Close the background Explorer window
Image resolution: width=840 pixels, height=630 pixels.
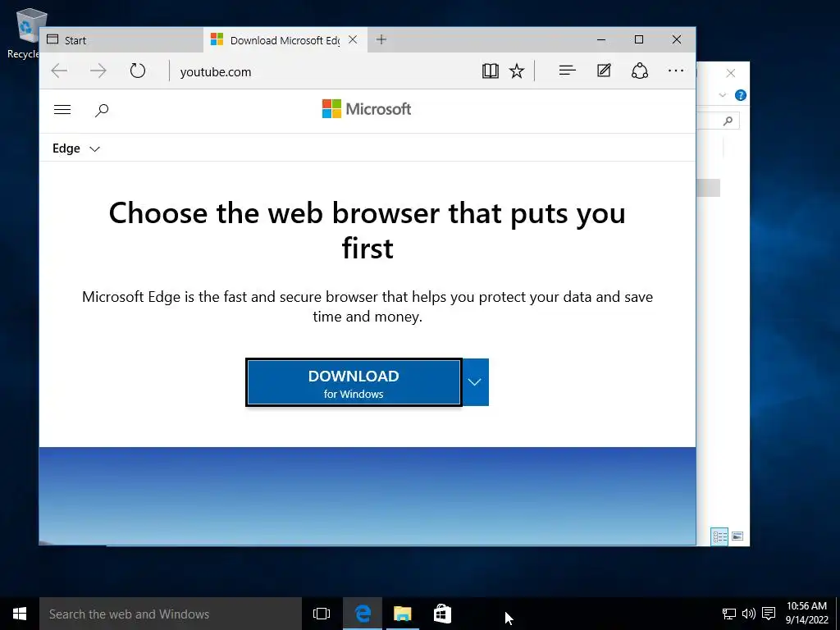pos(731,73)
